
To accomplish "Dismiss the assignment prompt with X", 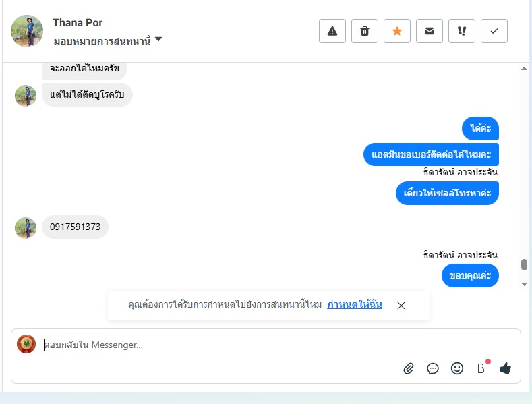I will pyautogui.click(x=401, y=306).
